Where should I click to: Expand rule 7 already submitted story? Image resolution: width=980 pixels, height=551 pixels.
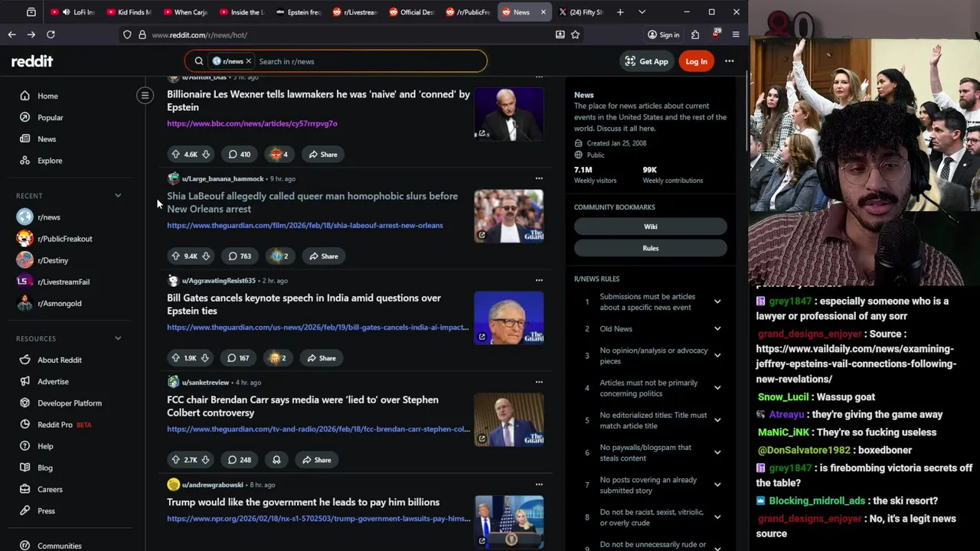(x=717, y=484)
